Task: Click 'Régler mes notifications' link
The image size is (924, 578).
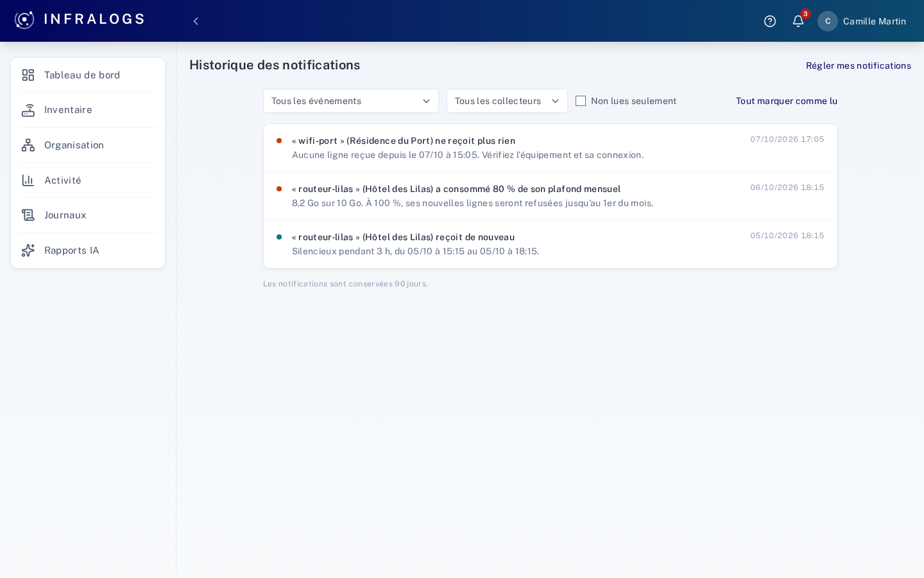Action: pyautogui.click(x=858, y=66)
